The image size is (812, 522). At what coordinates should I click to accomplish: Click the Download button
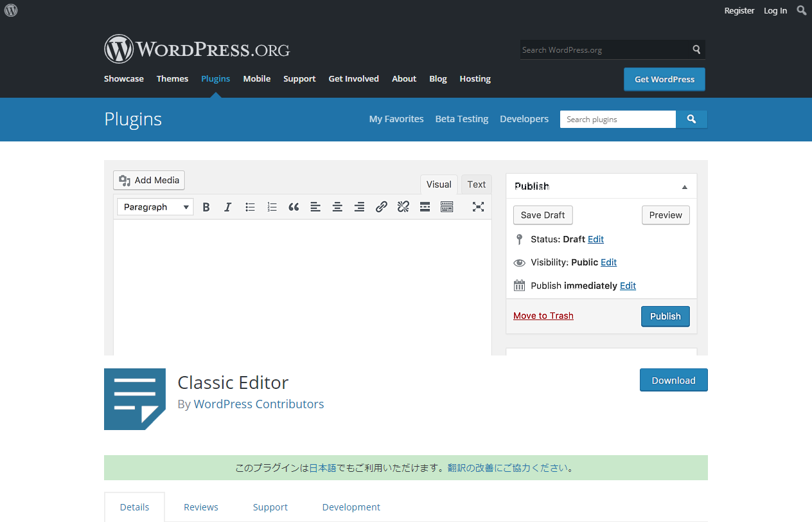pyautogui.click(x=673, y=380)
